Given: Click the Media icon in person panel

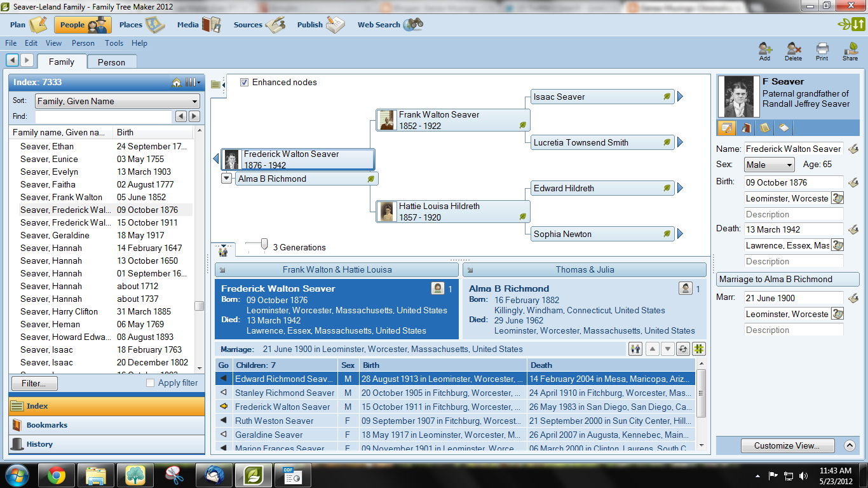Looking at the screenshot, I should (x=746, y=128).
